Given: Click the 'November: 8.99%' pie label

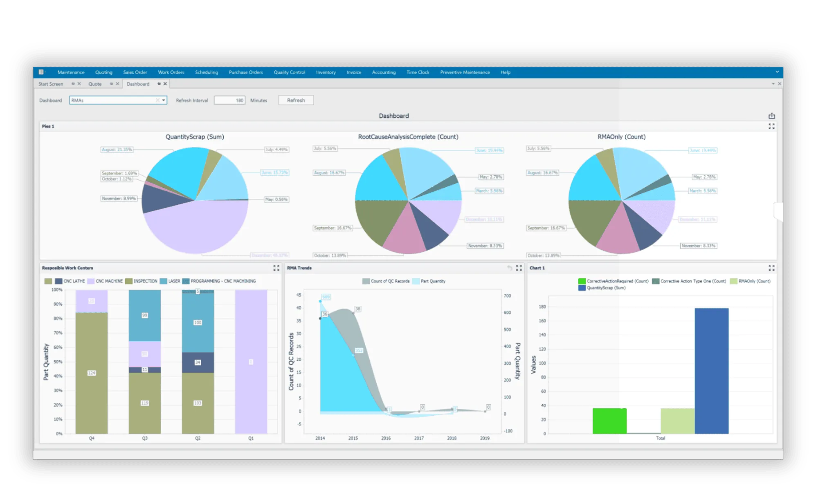Looking at the screenshot, I should 119,199.
